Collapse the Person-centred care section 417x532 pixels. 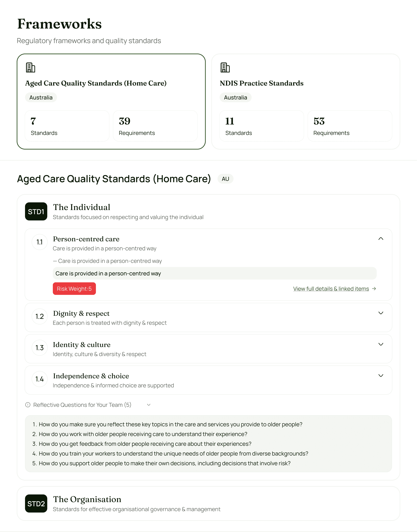pos(381,239)
